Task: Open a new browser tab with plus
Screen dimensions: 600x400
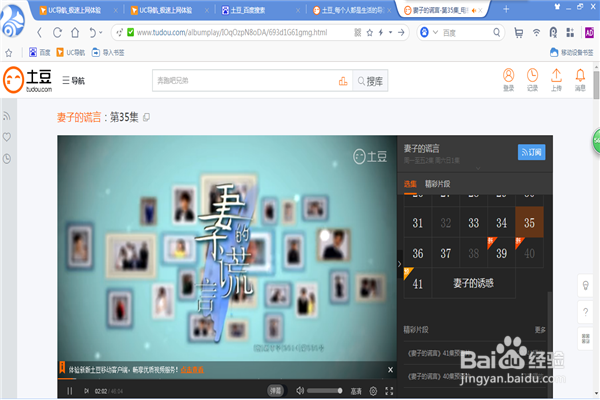Action: (506, 9)
